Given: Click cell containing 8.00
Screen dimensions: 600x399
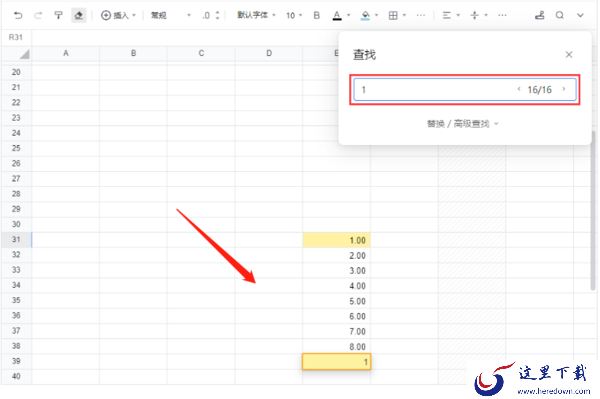Looking at the screenshot, I should [336, 347].
